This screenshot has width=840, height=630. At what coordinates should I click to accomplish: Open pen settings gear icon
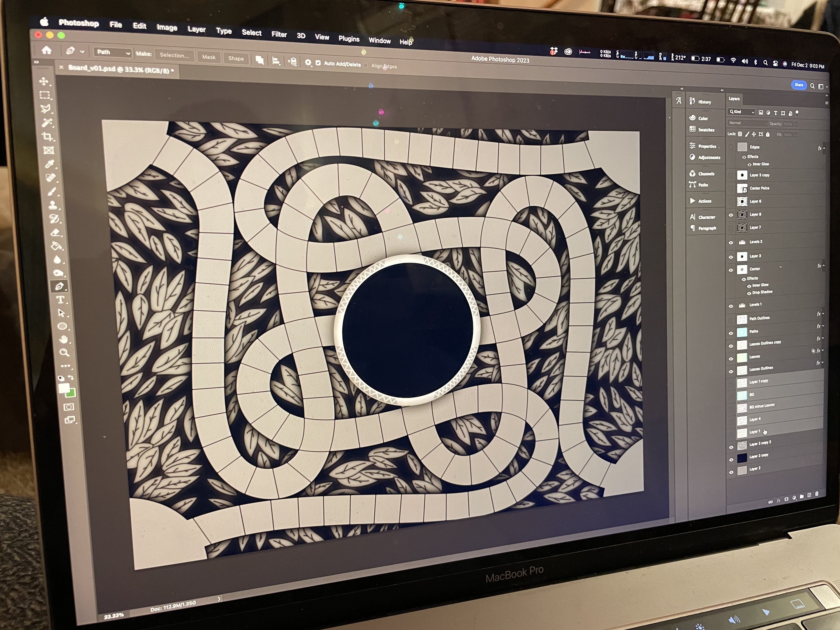(x=308, y=62)
